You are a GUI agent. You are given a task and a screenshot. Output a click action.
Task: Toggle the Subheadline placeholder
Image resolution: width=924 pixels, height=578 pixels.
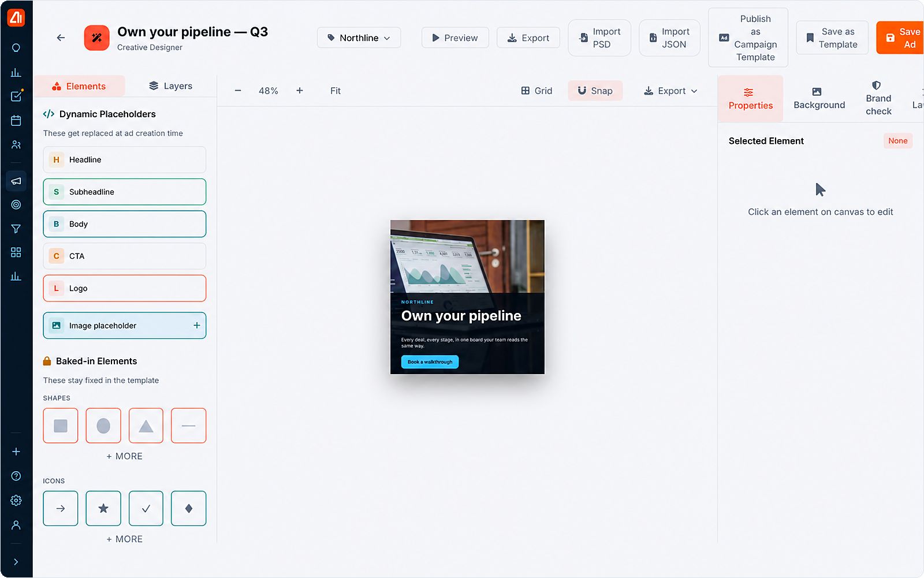pyautogui.click(x=125, y=192)
